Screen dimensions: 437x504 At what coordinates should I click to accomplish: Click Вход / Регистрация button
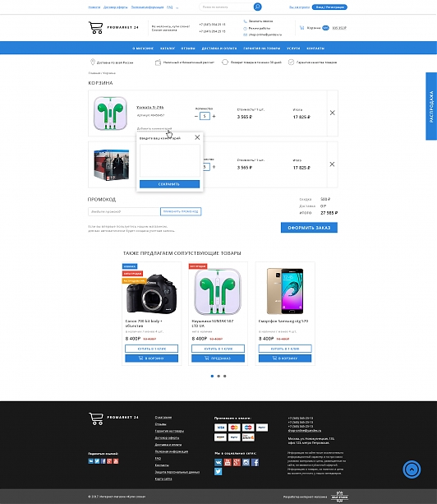[x=329, y=7]
